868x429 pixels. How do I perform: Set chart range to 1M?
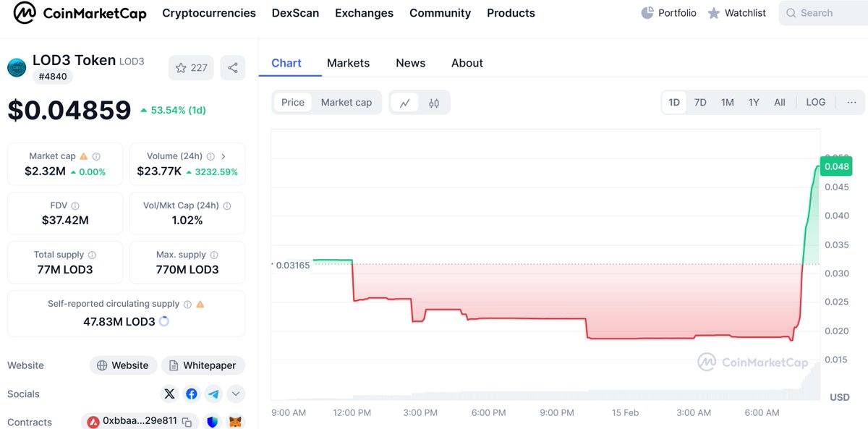pyautogui.click(x=727, y=103)
